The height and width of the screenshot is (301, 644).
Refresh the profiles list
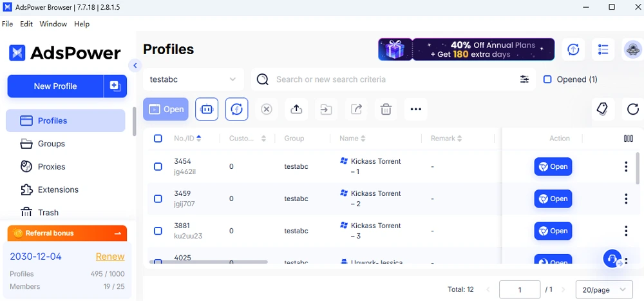[632, 109]
